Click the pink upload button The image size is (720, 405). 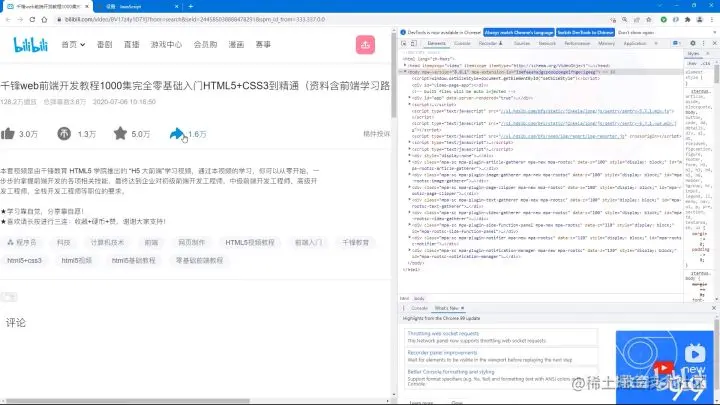coord(365,45)
